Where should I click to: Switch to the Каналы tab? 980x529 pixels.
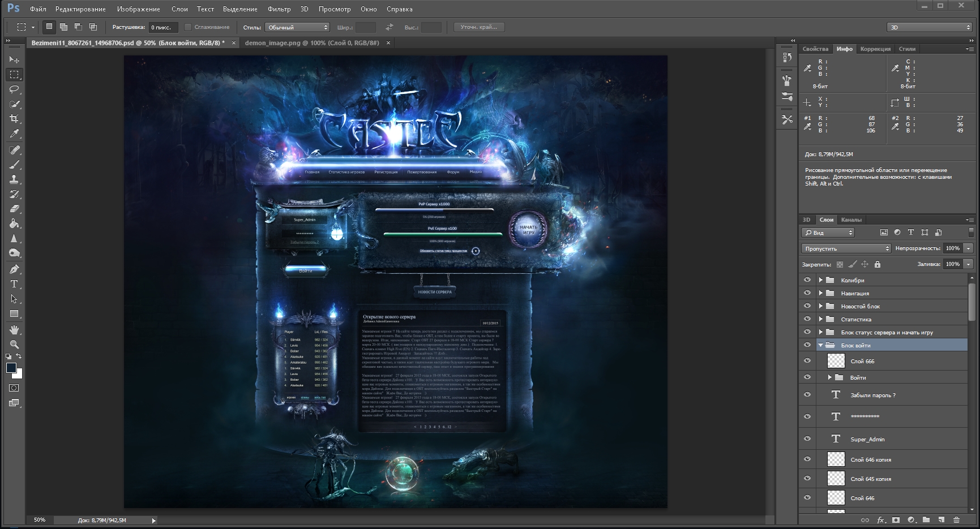pos(851,220)
